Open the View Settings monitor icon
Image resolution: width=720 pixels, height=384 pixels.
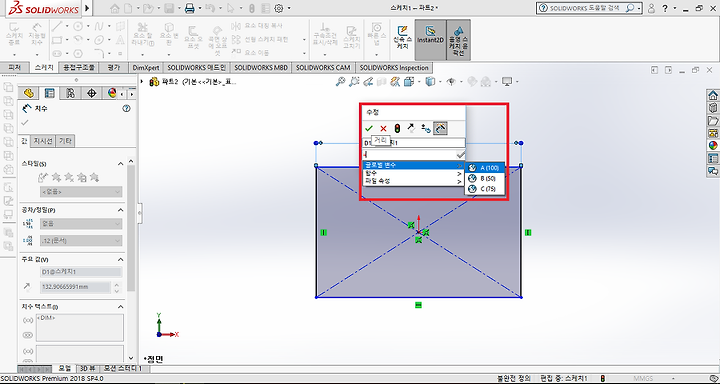[507, 82]
